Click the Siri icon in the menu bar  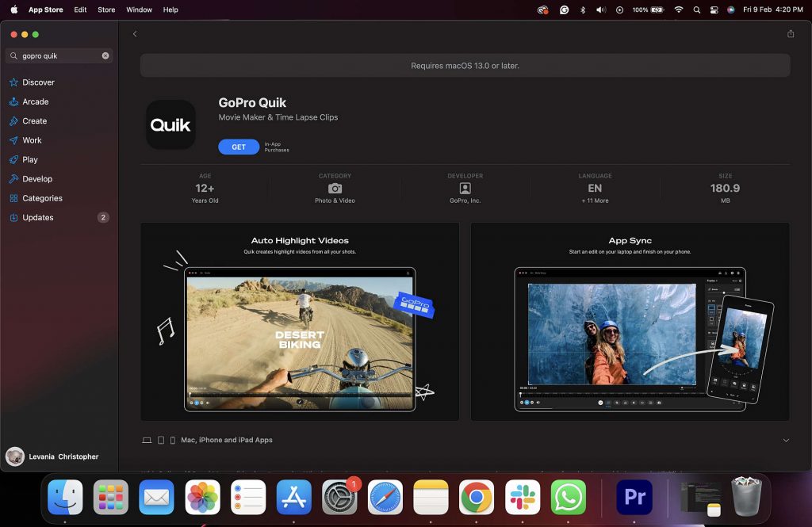[730, 10]
